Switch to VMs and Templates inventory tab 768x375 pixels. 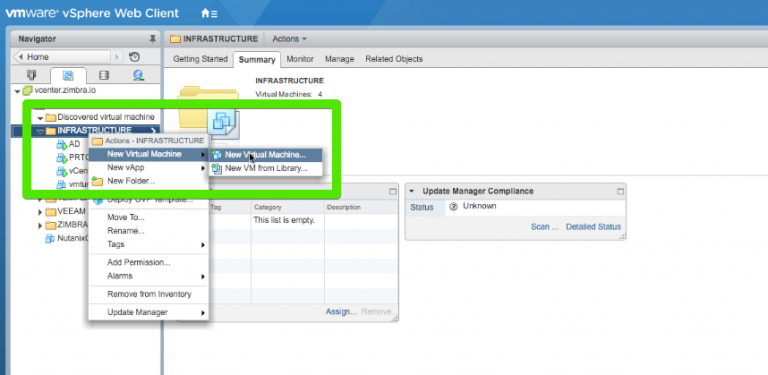pyautogui.click(x=68, y=75)
